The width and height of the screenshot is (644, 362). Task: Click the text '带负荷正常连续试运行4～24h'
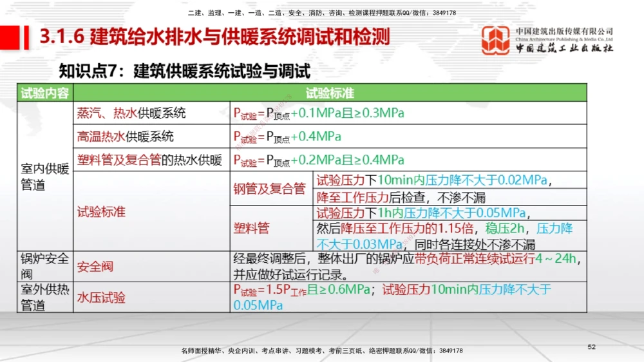point(495,258)
